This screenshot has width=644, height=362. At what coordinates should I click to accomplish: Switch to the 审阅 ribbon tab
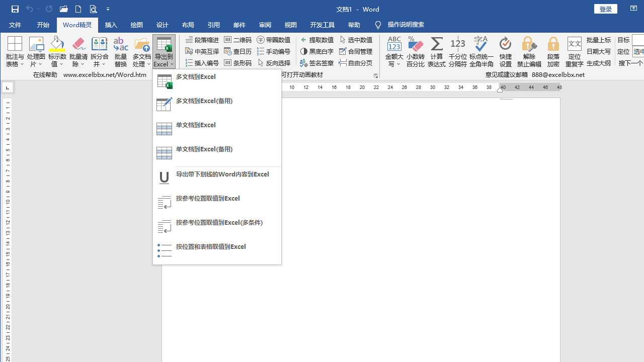265,25
